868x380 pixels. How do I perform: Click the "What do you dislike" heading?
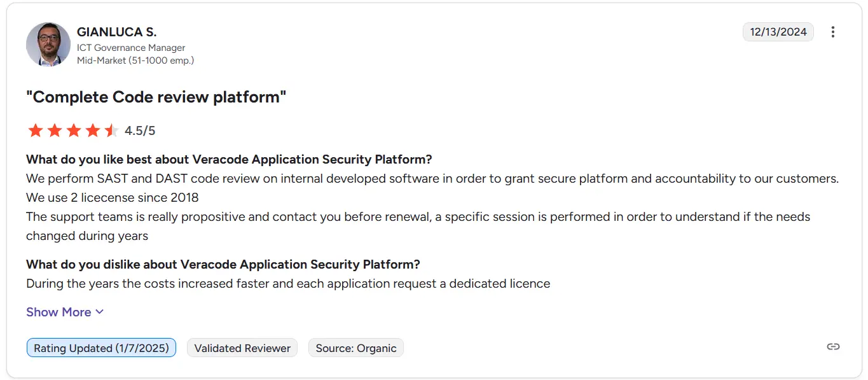point(223,264)
